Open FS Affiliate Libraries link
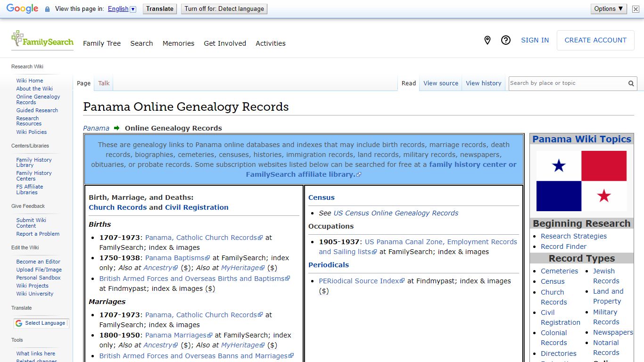The width and height of the screenshot is (644, 362). [x=30, y=189]
